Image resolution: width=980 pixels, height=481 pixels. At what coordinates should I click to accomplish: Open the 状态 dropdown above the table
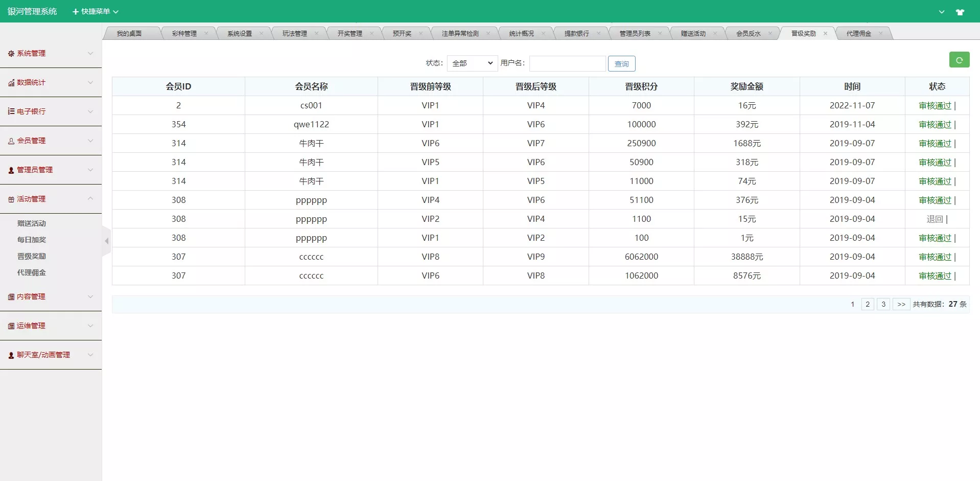coord(471,63)
